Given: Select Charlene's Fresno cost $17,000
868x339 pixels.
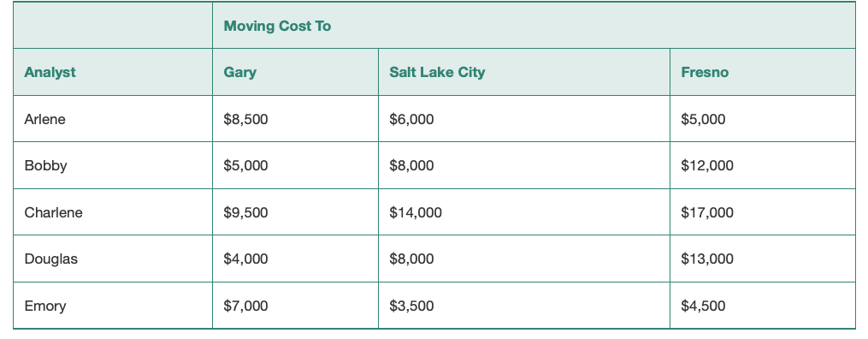Looking at the screenshot, I should tap(707, 212).
